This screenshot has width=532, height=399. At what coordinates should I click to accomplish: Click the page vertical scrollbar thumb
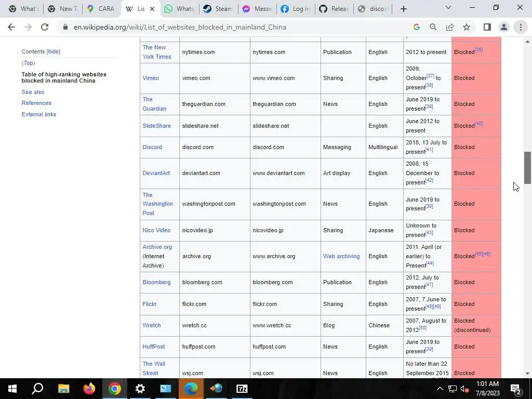tap(527, 168)
